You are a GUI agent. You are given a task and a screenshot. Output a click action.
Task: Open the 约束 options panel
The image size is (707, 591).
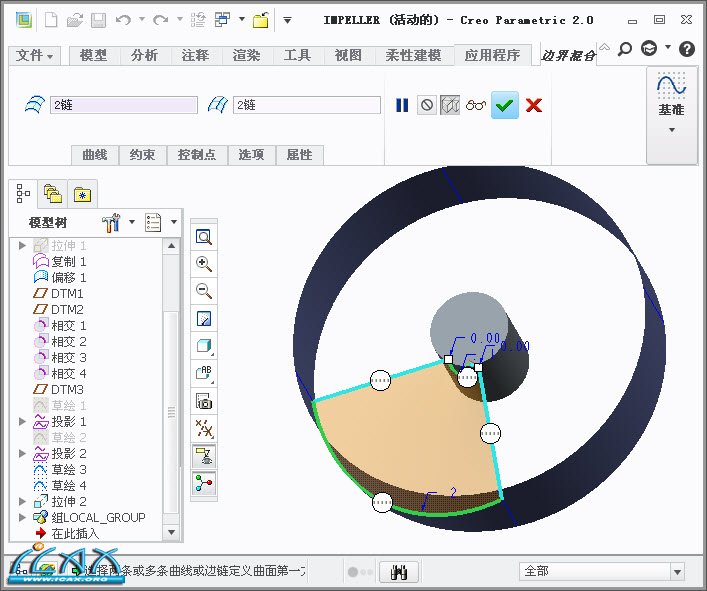143,155
